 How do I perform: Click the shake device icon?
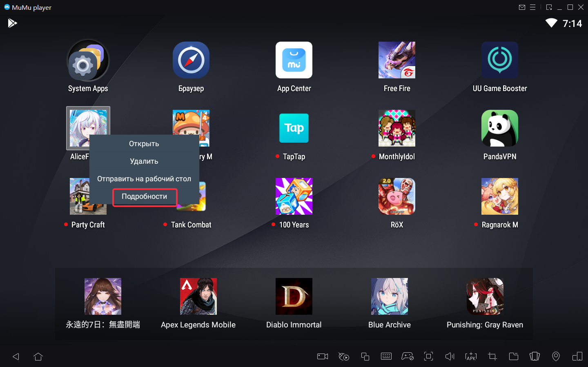(x=535, y=356)
